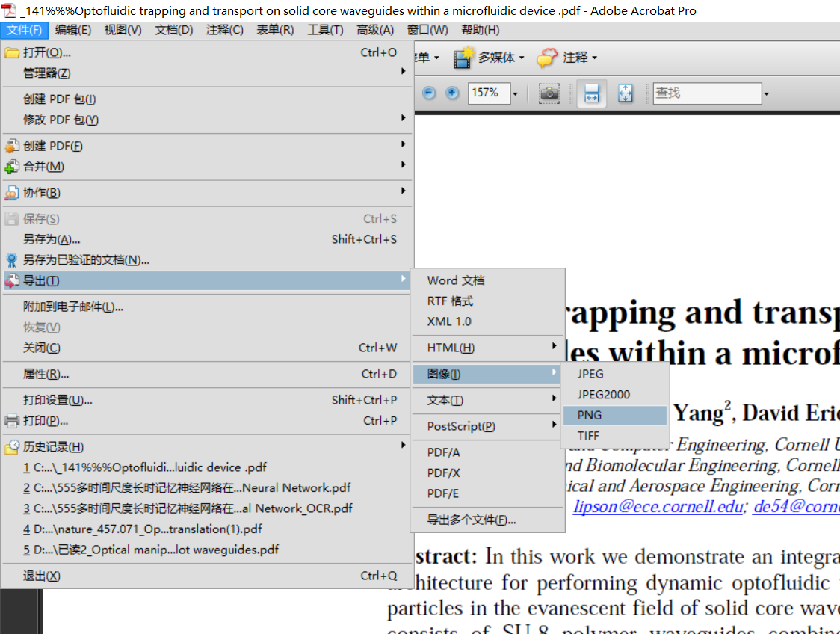The width and height of the screenshot is (840, 634).
Task: Expand the 文本(T) submenu arrow
Action: [x=555, y=398]
